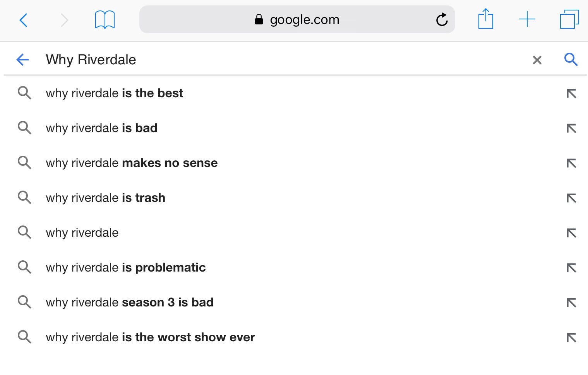Tap Safari's back navigation chevron

[x=23, y=20]
